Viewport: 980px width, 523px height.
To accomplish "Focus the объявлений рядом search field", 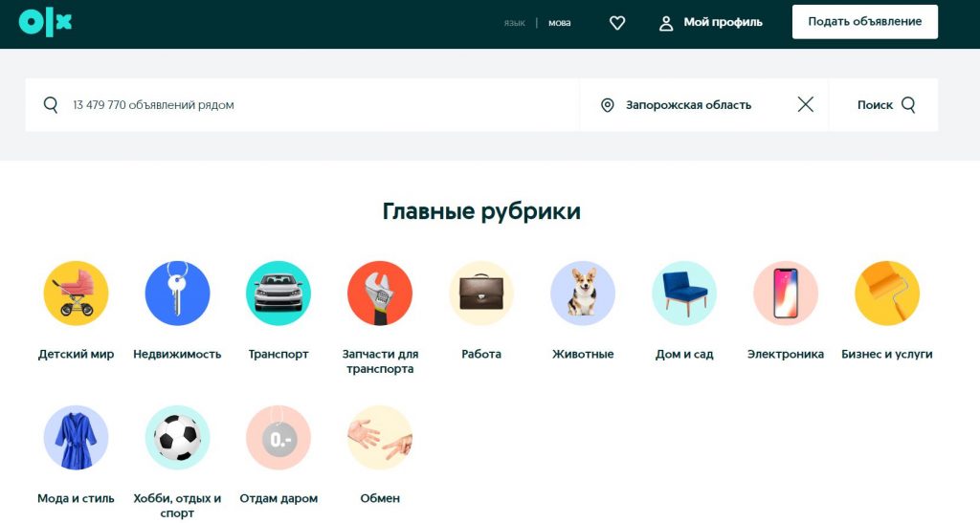I will (302, 105).
